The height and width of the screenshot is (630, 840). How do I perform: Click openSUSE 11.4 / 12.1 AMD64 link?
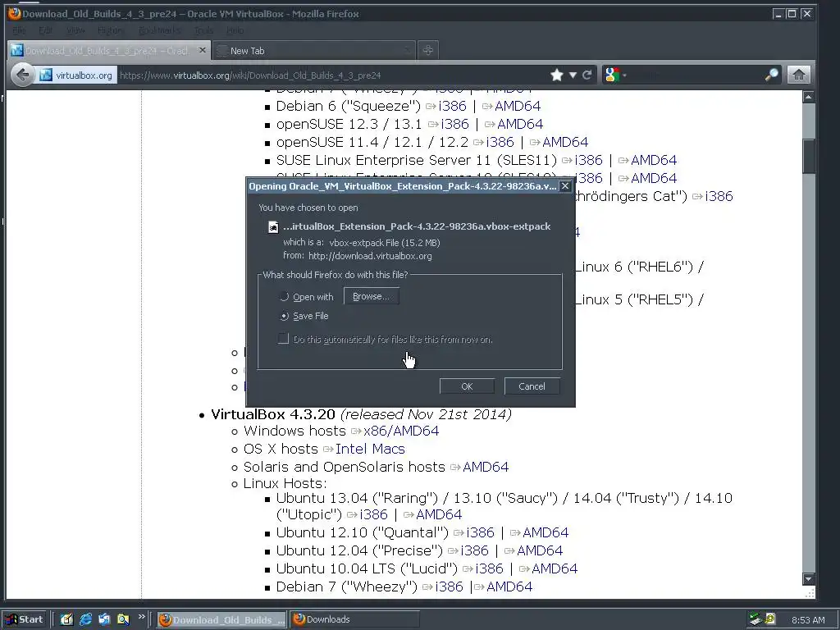[x=565, y=142]
